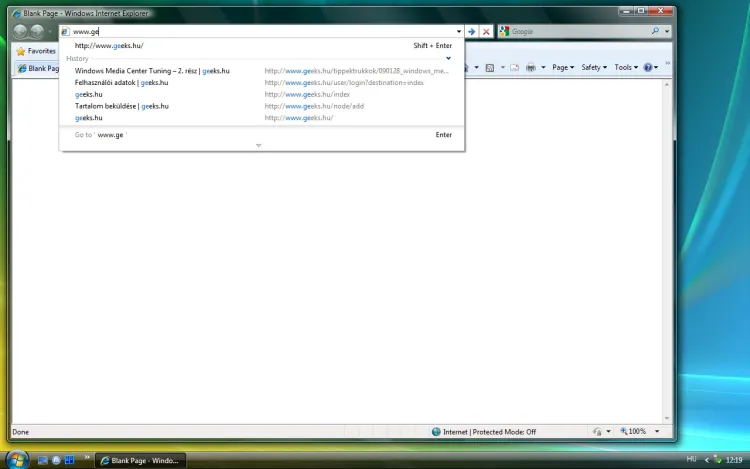
Task: Click the Back navigation button
Action: (21, 32)
